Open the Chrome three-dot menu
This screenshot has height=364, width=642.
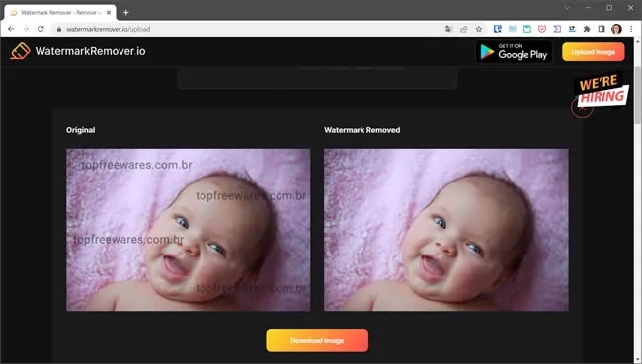pyautogui.click(x=631, y=29)
